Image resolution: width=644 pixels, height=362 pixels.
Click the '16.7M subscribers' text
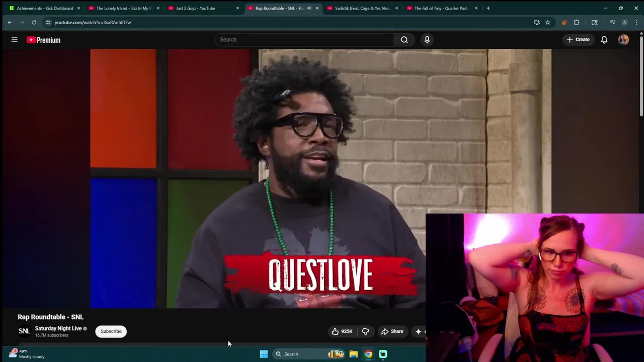(x=51, y=335)
